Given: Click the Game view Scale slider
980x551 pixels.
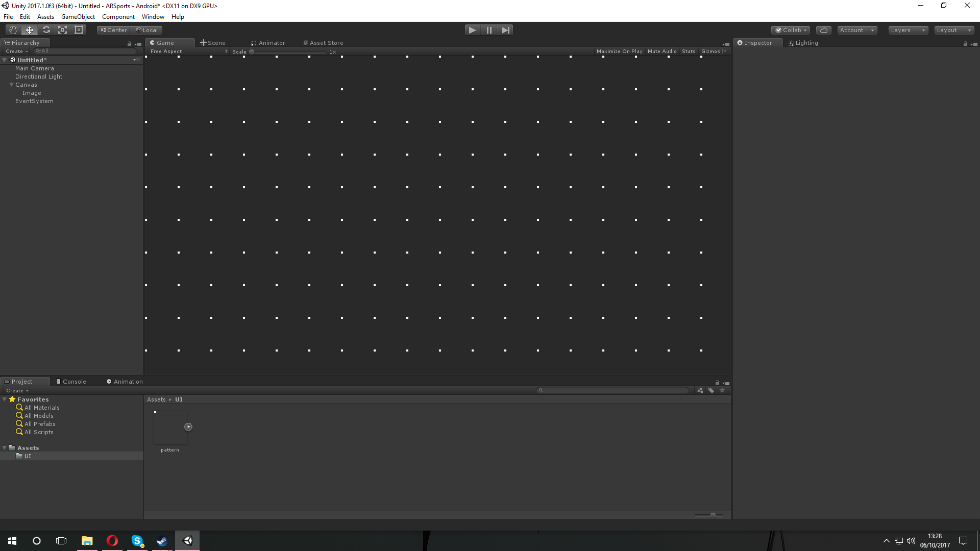Looking at the screenshot, I should [288, 52].
